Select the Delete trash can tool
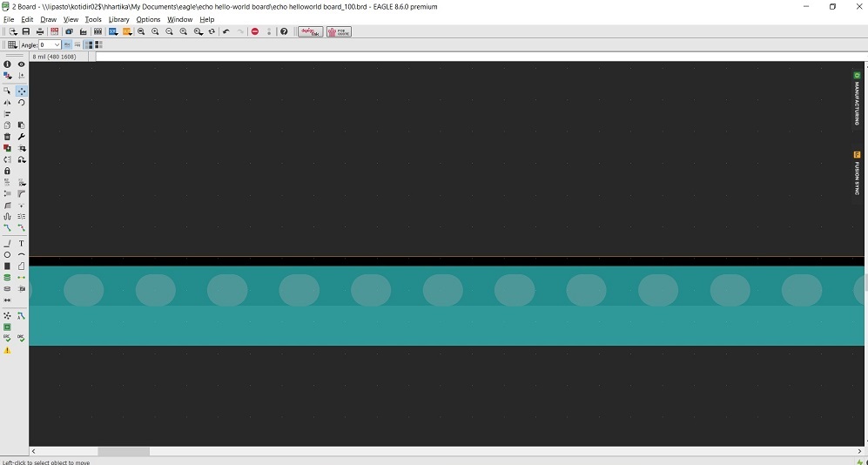This screenshot has width=868, height=465. [x=7, y=137]
